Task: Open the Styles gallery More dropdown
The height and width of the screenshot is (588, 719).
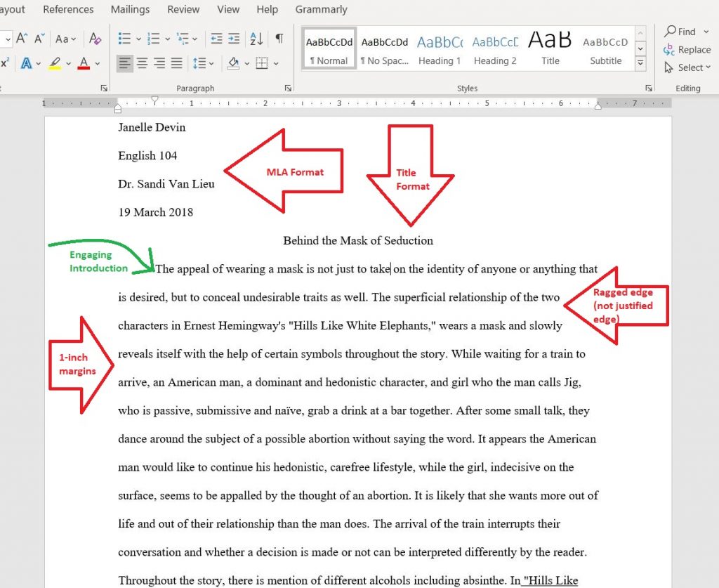Action: coord(640,63)
